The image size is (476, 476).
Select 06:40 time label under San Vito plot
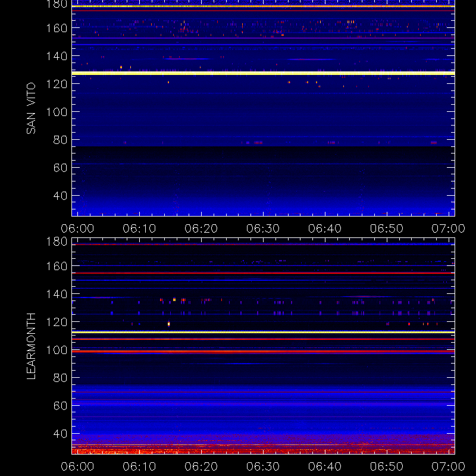[x=325, y=228]
